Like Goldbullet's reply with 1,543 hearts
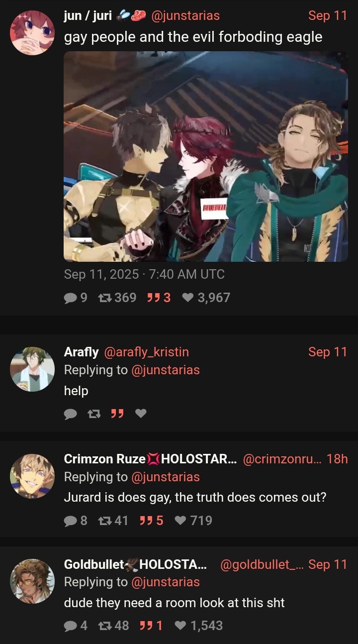 (180, 626)
